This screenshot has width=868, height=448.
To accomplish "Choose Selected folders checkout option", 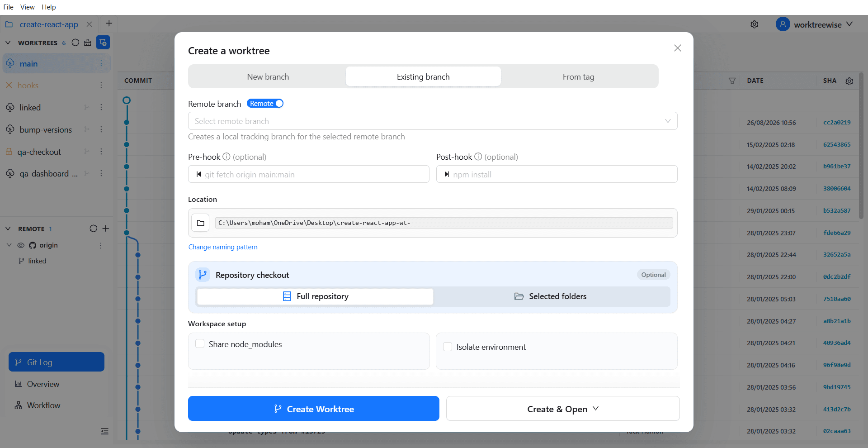I will [x=551, y=296].
